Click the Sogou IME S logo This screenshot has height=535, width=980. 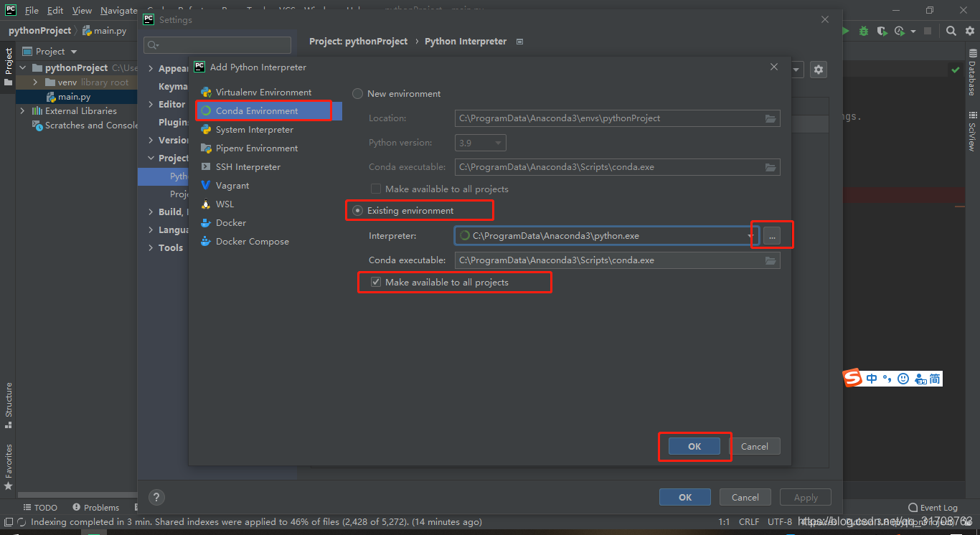tap(852, 378)
